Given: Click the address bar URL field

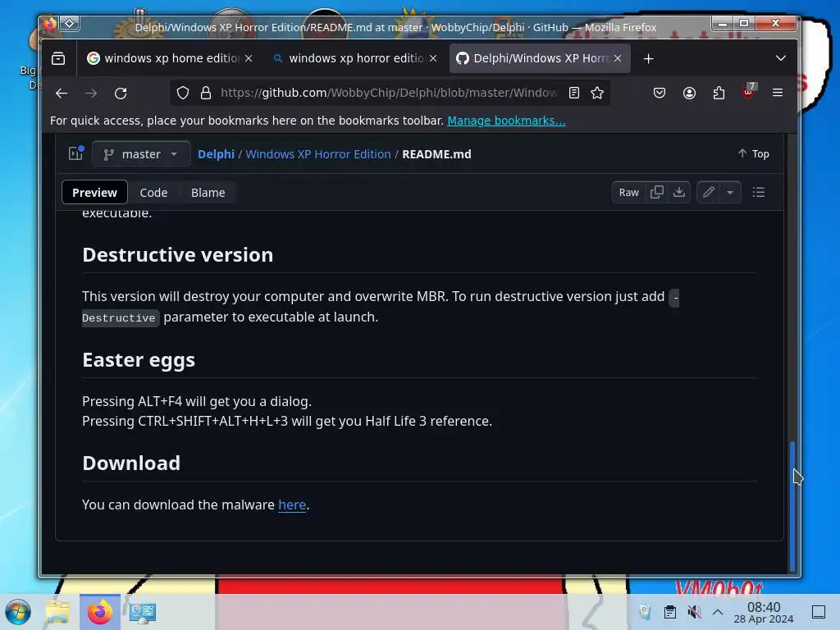Looking at the screenshot, I should pos(389,94).
